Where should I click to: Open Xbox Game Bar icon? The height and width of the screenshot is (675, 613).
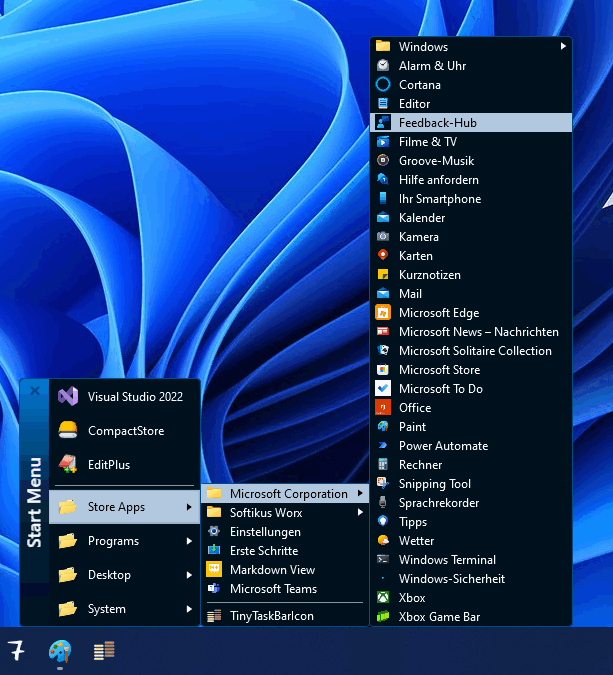pos(382,617)
